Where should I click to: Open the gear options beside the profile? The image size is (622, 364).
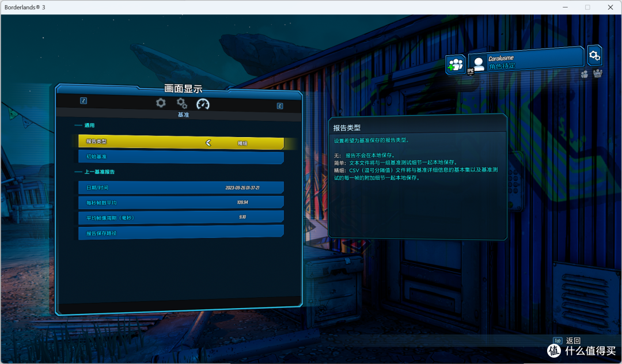tap(594, 55)
